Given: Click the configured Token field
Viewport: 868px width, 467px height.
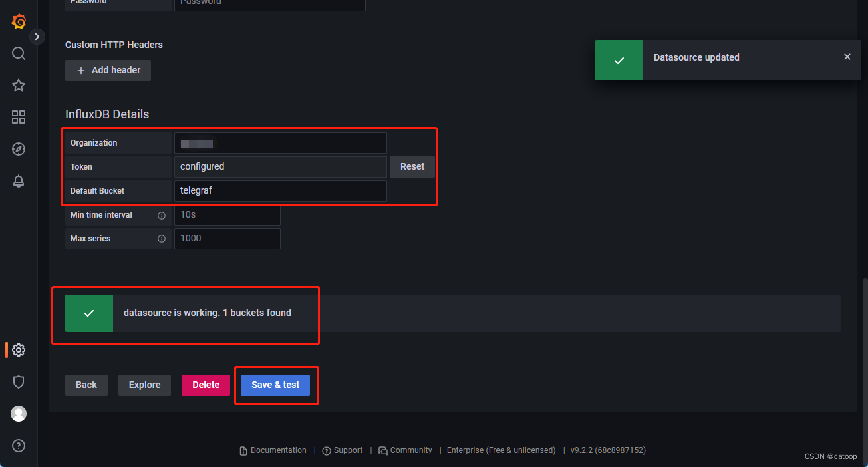Looking at the screenshot, I should (x=280, y=166).
